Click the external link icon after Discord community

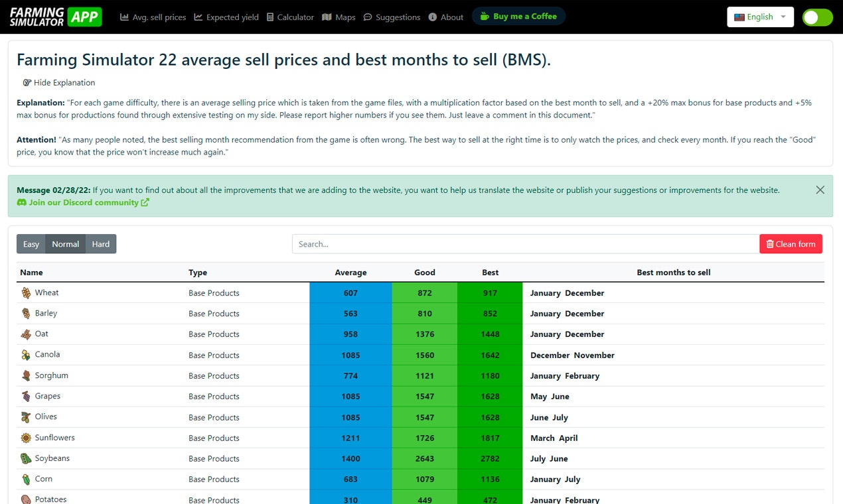coord(145,203)
